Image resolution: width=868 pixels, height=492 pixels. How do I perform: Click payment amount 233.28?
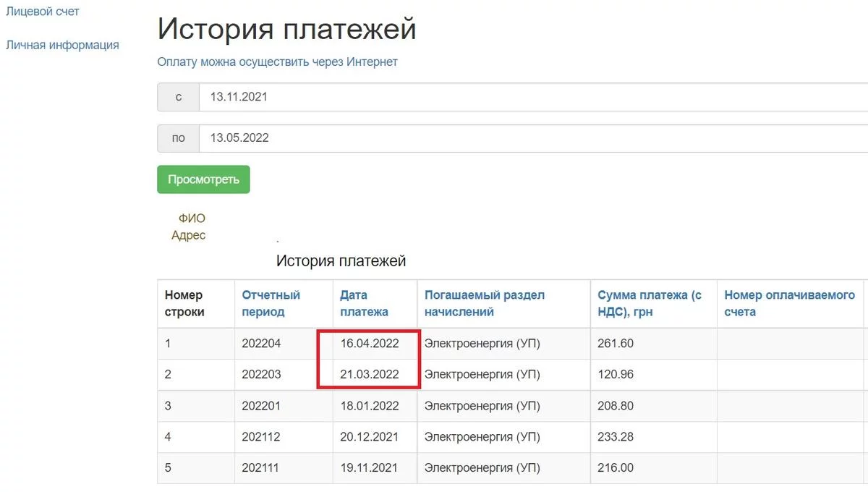616,437
